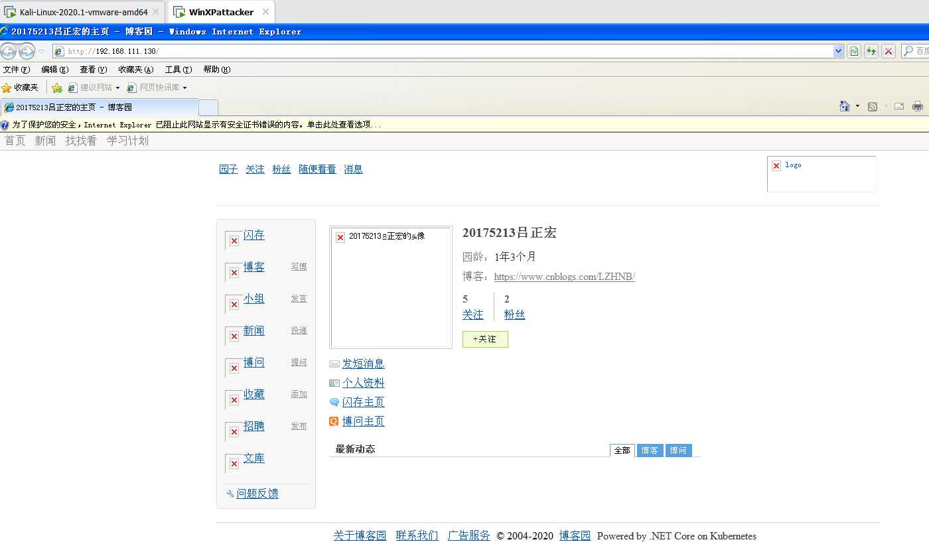Stop loading with the red X icon
Viewport: 929px width, 560px height.
pyautogui.click(x=889, y=51)
